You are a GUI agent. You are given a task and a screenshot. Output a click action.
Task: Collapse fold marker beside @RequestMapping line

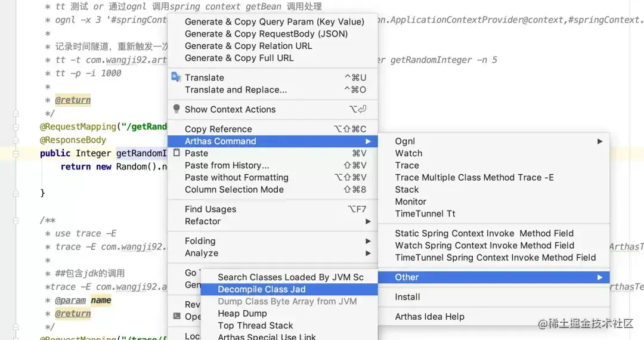click(x=16, y=127)
